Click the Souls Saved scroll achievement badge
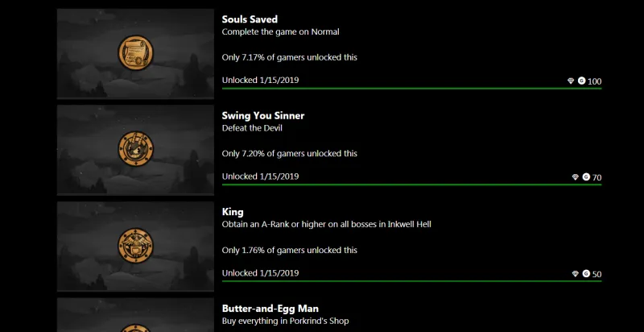 (135, 52)
